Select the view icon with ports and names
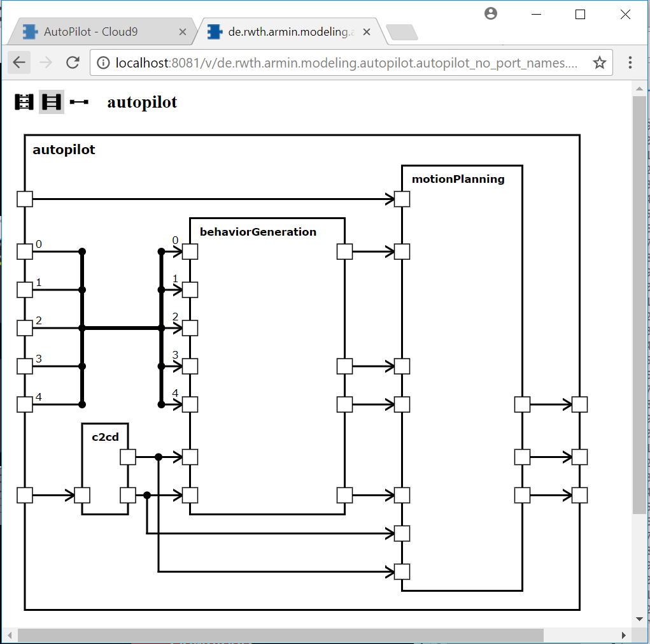The image size is (650, 644). point(24,102)
